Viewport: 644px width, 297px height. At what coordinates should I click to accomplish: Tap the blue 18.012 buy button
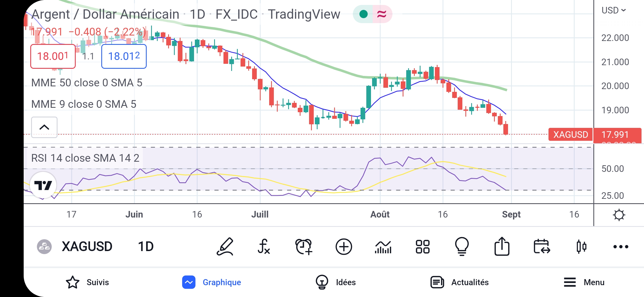coord(124,56)
